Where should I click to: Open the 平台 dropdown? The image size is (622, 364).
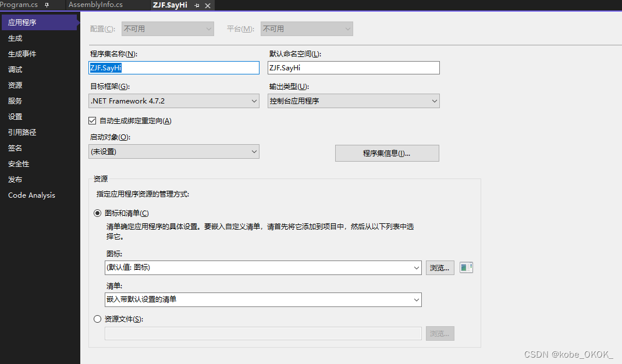coord(307,29)
